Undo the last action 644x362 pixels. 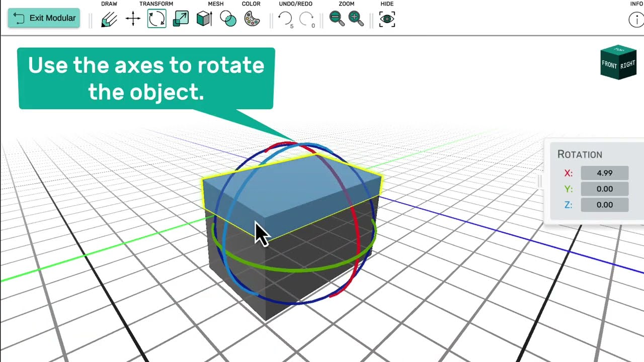285,20
